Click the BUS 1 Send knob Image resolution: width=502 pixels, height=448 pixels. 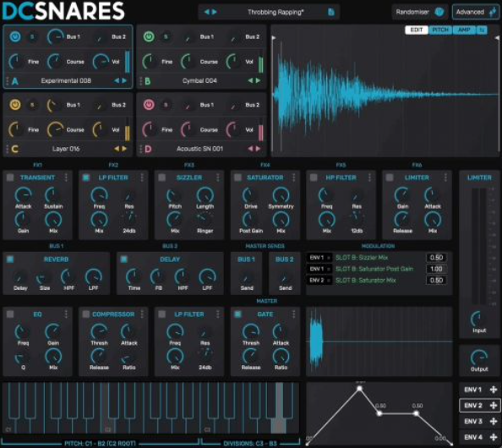(247, 277)
